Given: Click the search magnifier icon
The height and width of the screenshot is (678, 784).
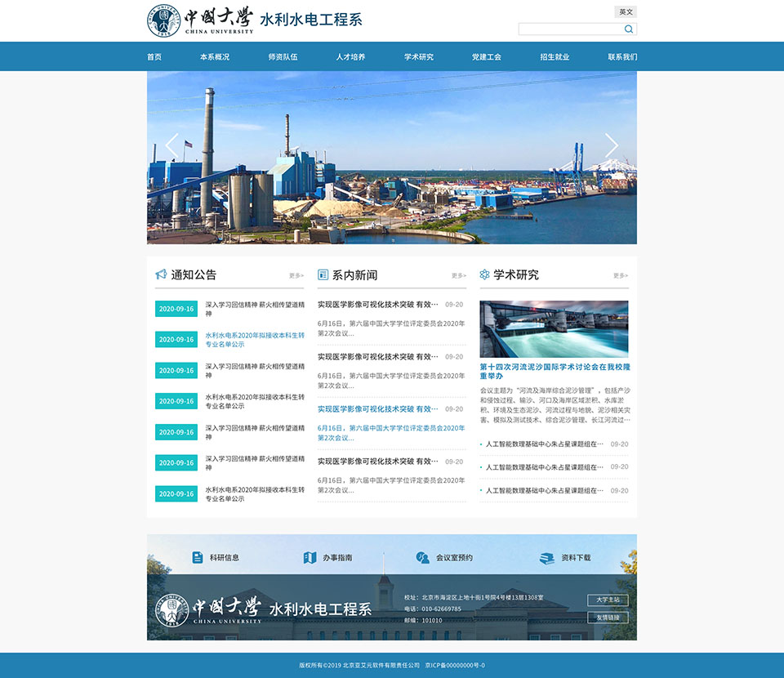Looking at the screenshot, I should click(x=628, y=29).
